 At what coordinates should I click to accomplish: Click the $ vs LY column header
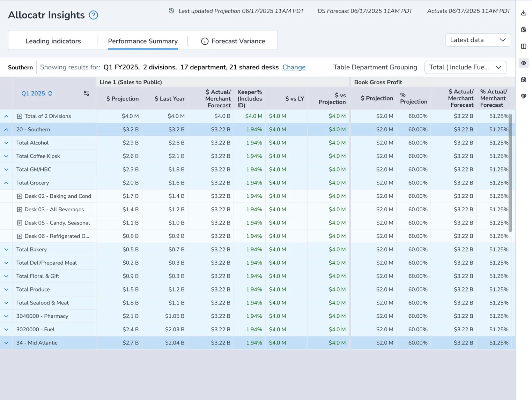pyautogui.click(x=295, y=99)
